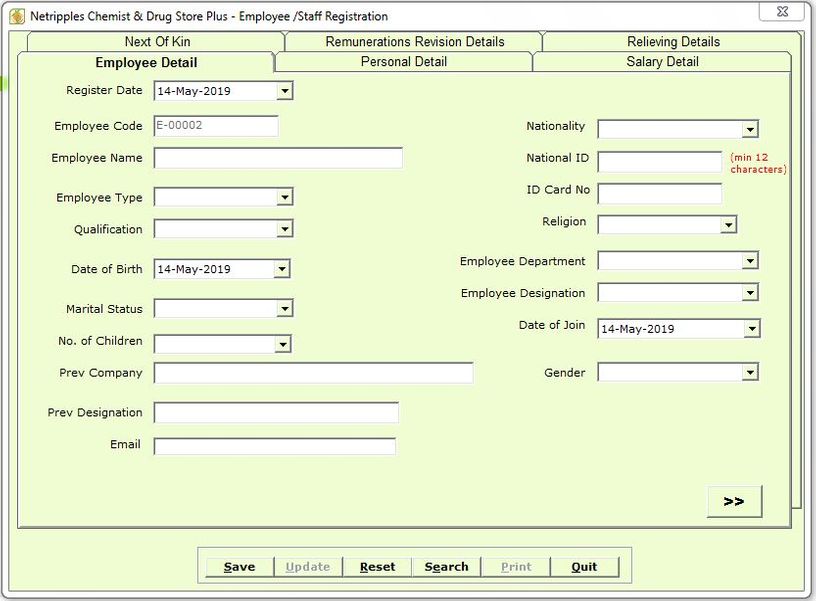Image resolution: width=816 pixels, height=601 pixels.
Task: Click the Print button
Action: coord(516,567)
